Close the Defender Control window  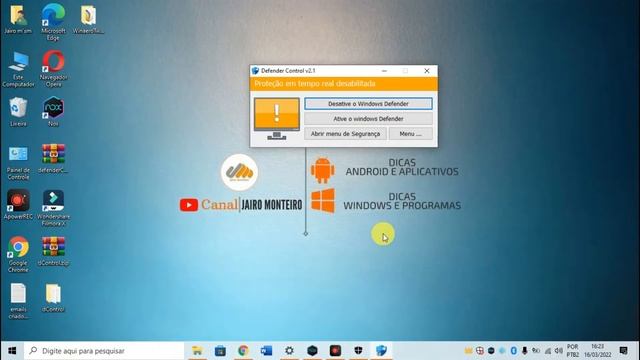(x=427, y=71)
